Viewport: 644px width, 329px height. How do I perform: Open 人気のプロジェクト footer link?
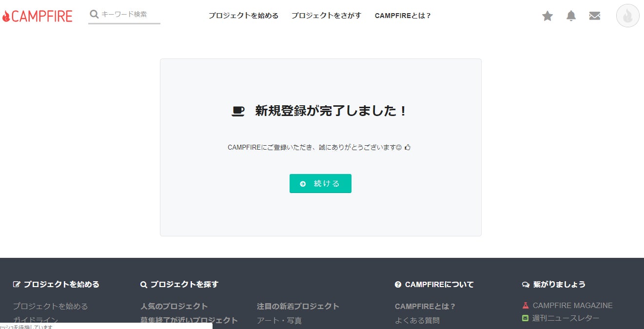tap(174, 306)
